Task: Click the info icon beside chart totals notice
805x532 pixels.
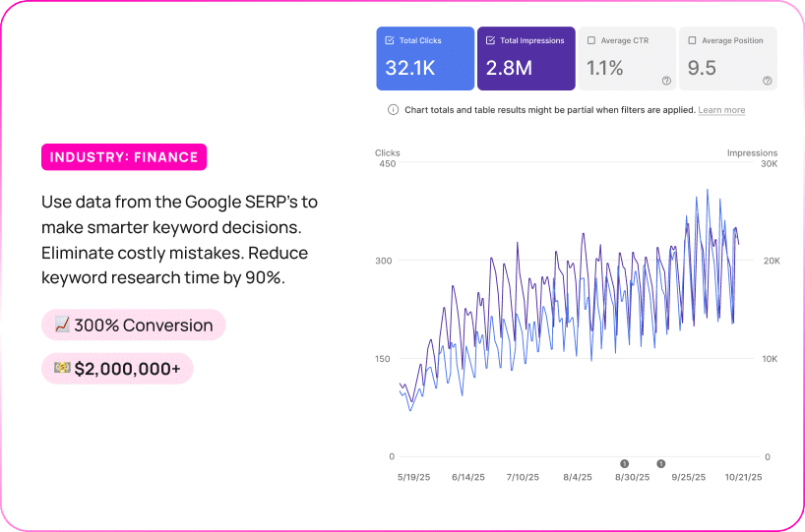Action: point(393,110)
